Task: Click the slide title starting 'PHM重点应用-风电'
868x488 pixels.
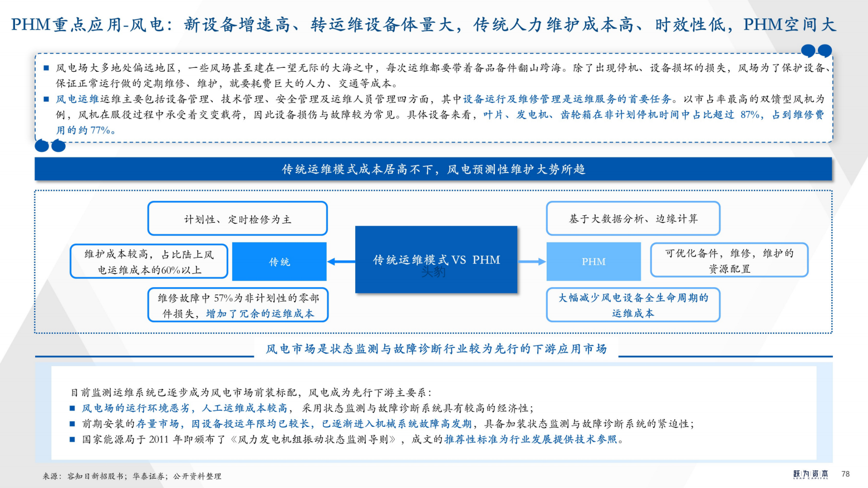Action: pos(424,24)
